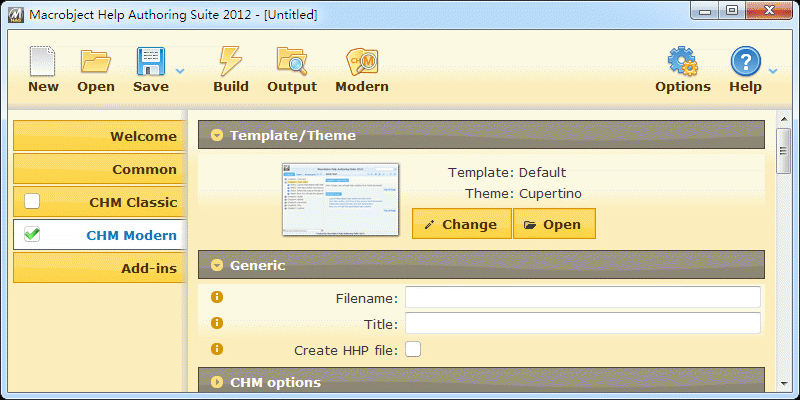Click the Change template button

pyautogui.click(x=462, y=224)
